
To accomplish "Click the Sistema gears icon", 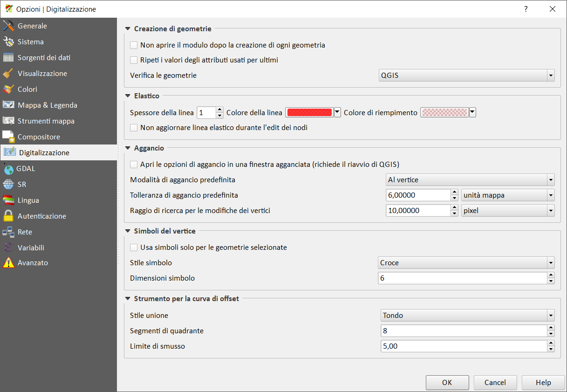I will pos(9,42).
